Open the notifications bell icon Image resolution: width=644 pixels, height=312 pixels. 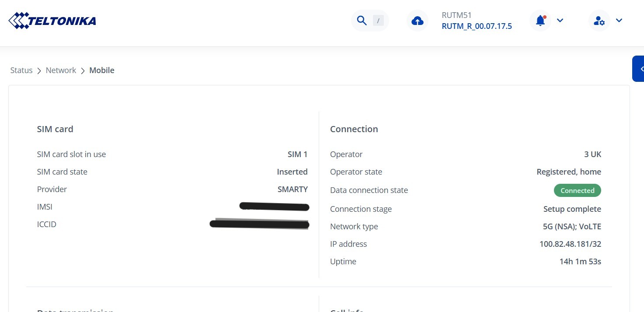pos(540,21)
